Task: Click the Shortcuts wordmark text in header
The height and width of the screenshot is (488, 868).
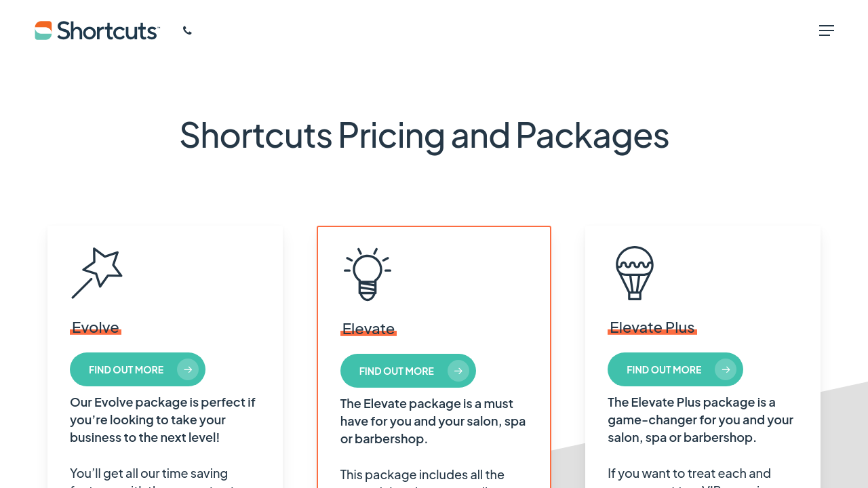Action: click(108, 30)
